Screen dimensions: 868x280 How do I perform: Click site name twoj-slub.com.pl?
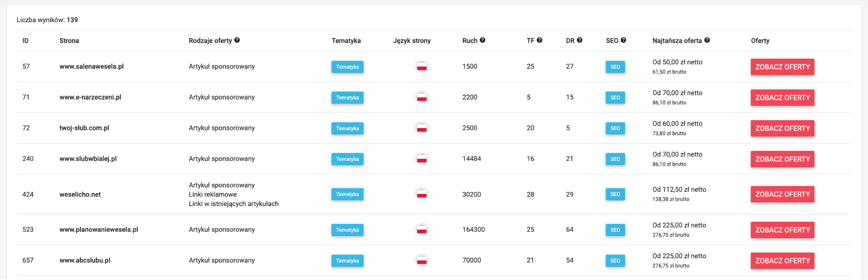click(x=84, y=128)
